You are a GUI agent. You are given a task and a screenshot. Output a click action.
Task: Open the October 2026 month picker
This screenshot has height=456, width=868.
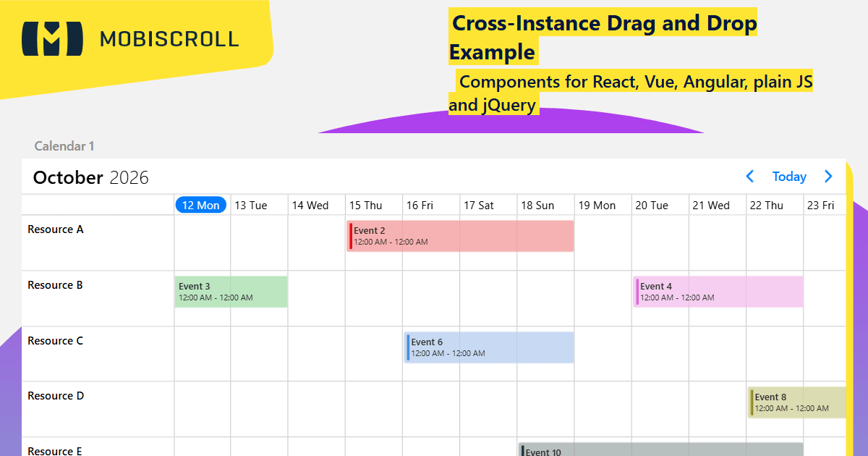click(x=91, y=177)
